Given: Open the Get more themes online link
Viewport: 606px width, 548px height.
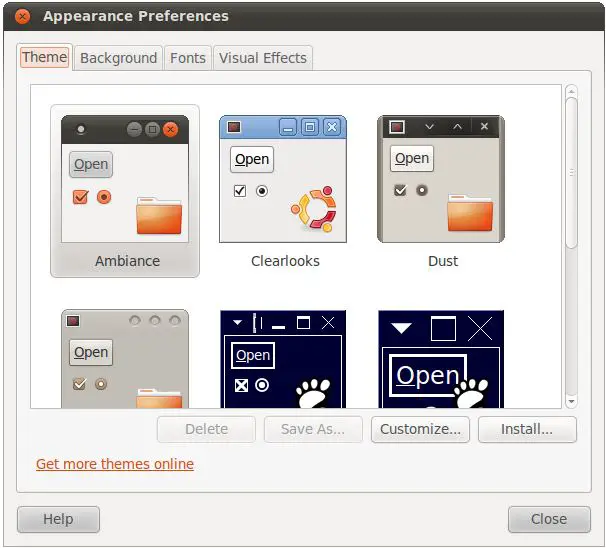Looking at the screenshot, I should coord(115,464).
